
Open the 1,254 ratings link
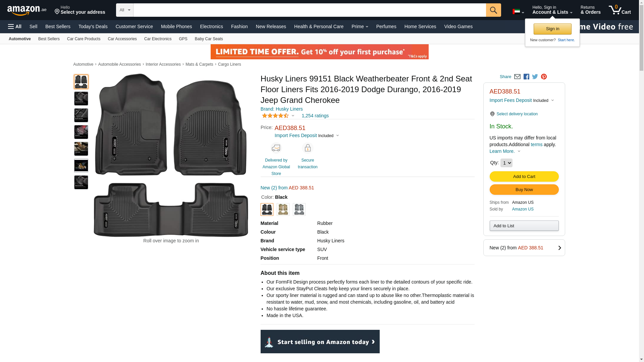[315, 116]
